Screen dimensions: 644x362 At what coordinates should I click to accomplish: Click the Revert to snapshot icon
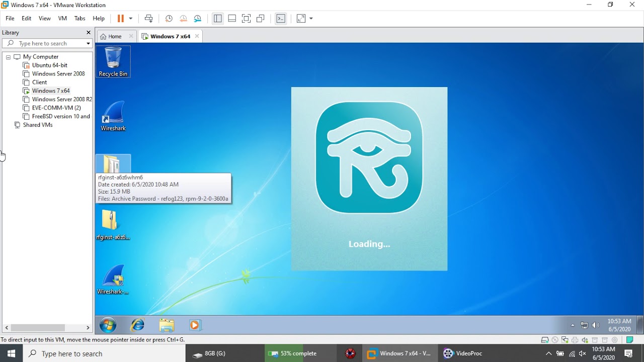click(183, 19)
